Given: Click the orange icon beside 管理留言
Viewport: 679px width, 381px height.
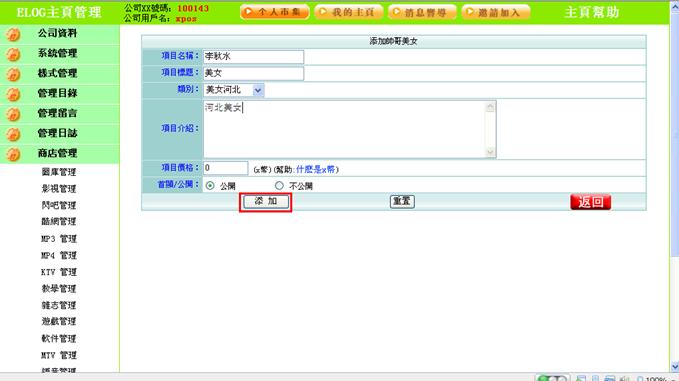Looking at the screenshot, I should pyautogui.click(x=13, y=114).
